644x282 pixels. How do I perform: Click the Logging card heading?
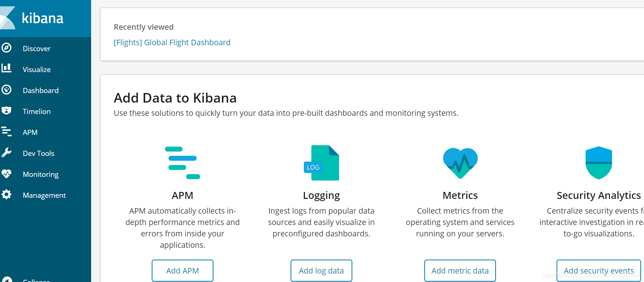tap(321, 196)
